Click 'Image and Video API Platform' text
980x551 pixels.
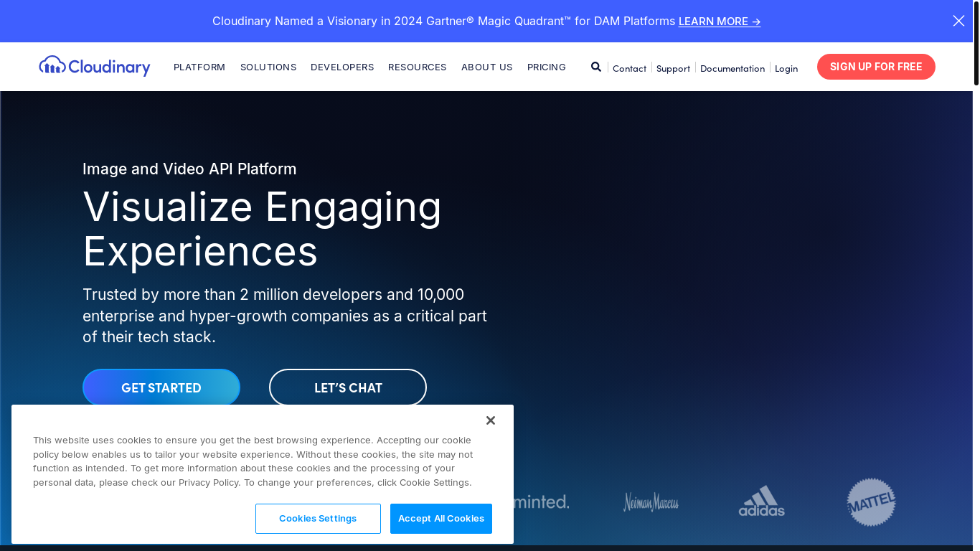pos(189,169)
